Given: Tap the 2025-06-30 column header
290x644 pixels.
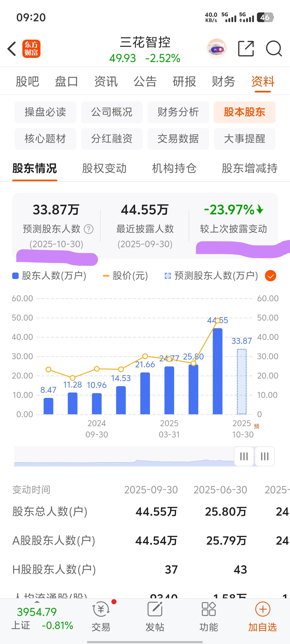Looking at the screenshot, I should [220, 490].
